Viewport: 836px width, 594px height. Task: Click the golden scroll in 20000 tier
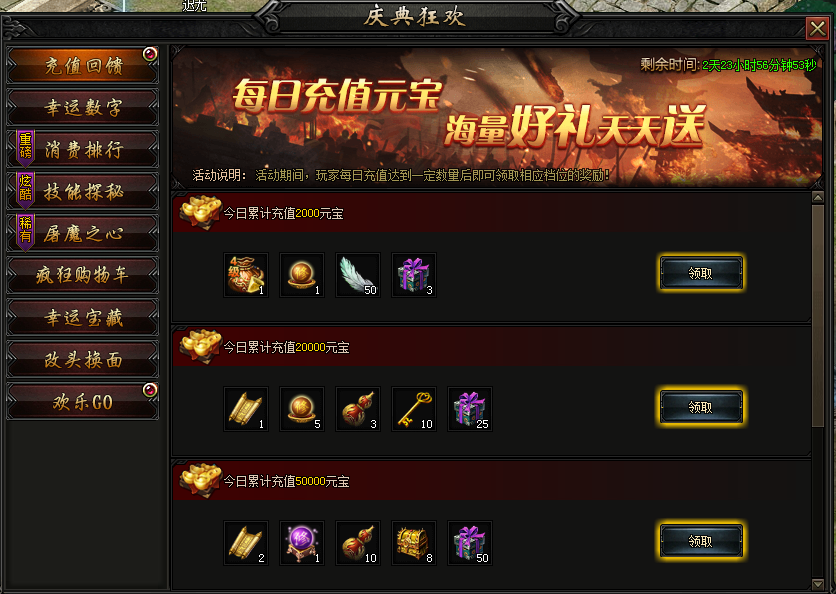pyautogui.click(x=246, y=409)
